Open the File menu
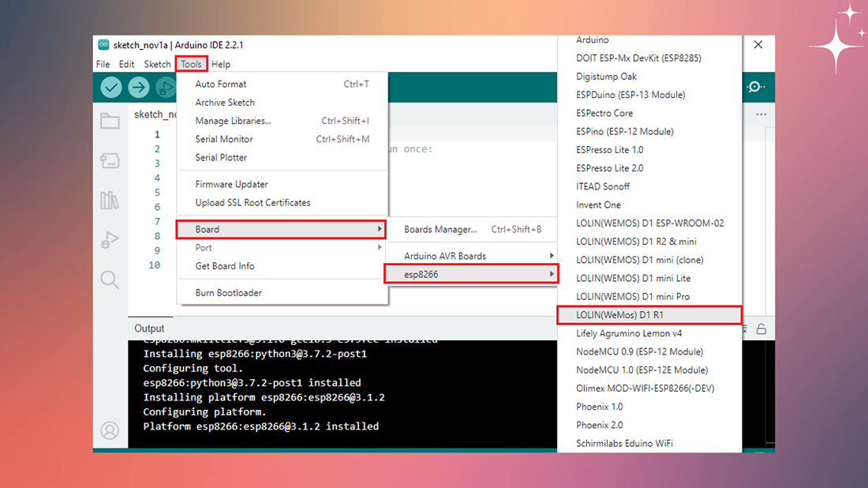Screen dimensions: 868x488 click(103, 64)
